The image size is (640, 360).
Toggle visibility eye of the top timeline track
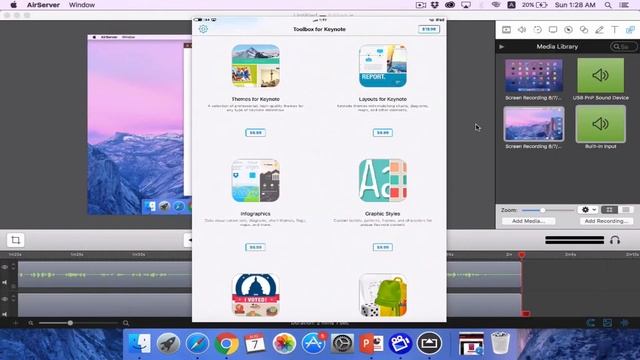pos(5,267)
